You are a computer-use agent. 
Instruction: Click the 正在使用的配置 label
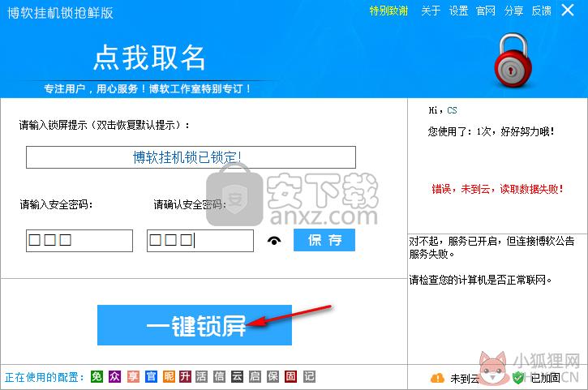coord(45,377)
